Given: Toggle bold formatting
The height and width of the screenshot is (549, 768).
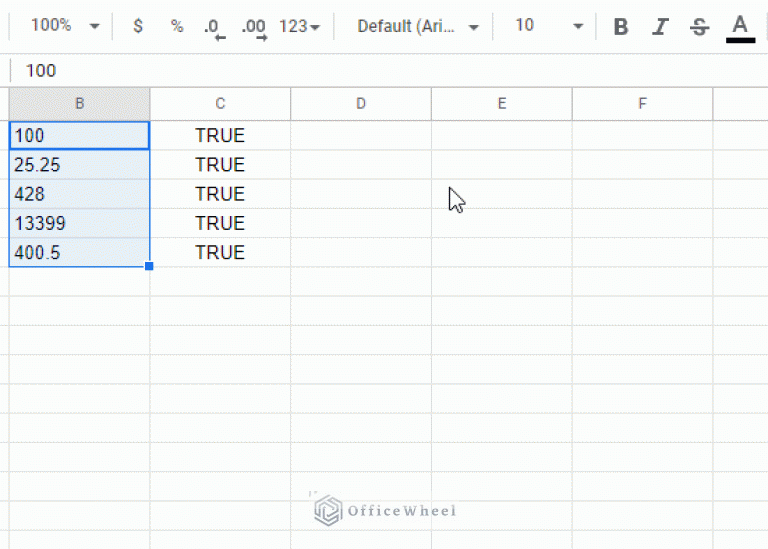Looking at the screenshot, I should (x=621, y=27).
